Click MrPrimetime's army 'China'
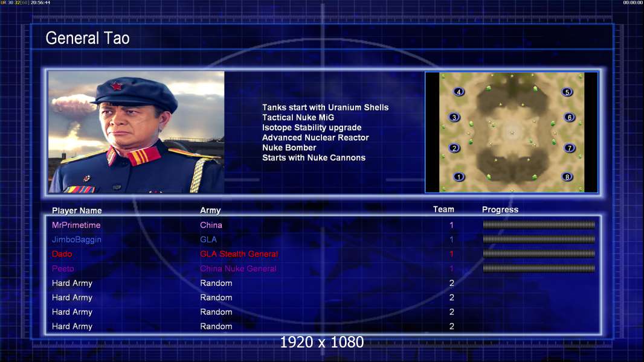The image size is (644, 362). coord(211,225)
